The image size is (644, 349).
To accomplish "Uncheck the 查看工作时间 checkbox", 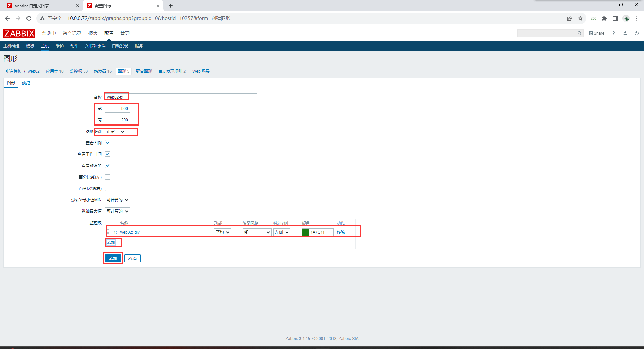I will 108,154.
